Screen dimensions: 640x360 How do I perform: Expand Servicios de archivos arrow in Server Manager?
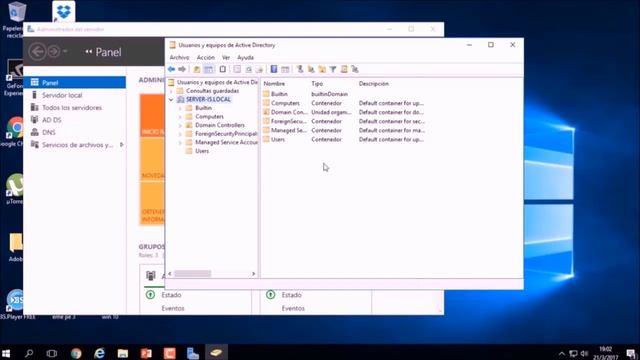(x=121, y=145)
